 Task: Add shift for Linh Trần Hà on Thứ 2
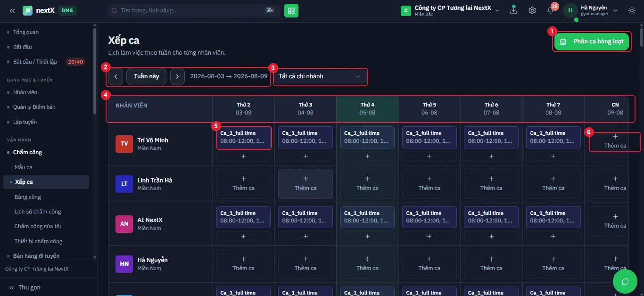coord(243,184)
